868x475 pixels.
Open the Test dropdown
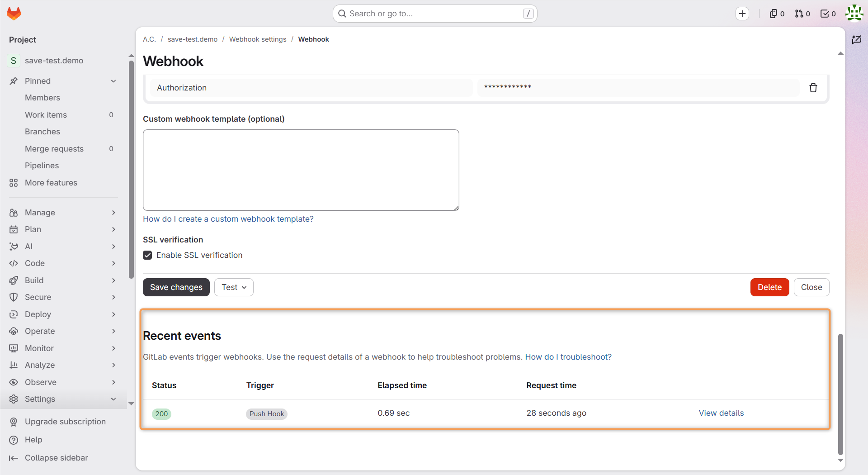(234, 287)
